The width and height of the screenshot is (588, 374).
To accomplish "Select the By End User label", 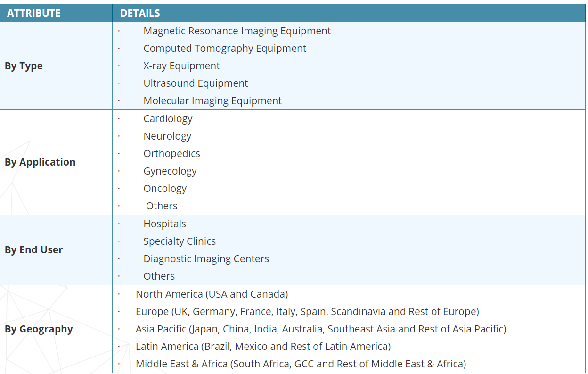I will pyautogui.click(x=33, y=250).
